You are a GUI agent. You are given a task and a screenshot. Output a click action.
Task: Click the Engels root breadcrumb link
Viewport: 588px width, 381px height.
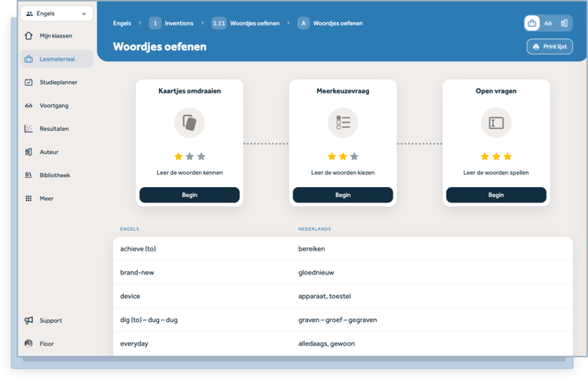(122, 23)
